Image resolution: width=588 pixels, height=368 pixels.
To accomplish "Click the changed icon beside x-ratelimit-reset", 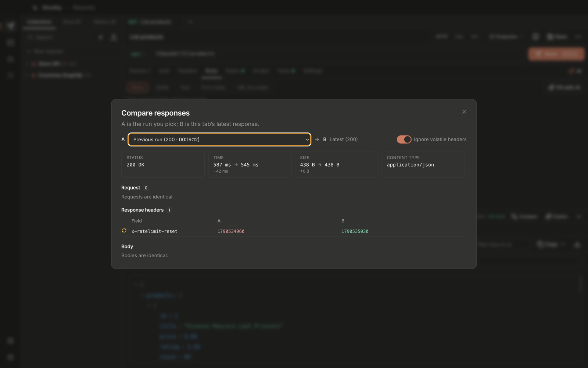I will pyautogui.click(x=124, y=231).
